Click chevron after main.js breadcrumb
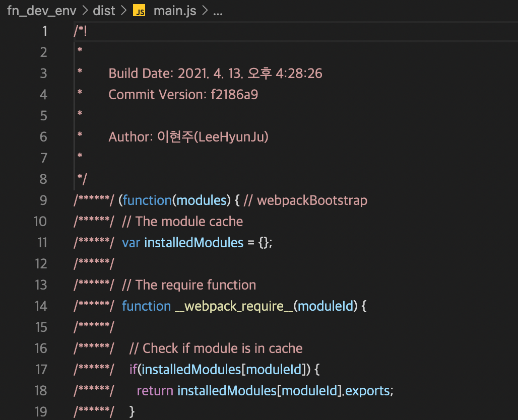Viewport: 518px width, 420px height. click(x=205, y=11)
